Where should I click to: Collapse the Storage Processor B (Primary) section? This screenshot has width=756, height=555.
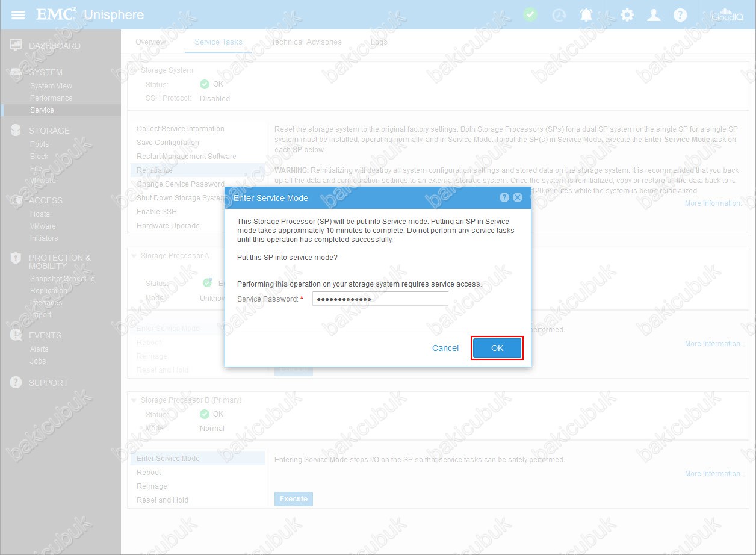pyautogui.click(x=134, y=400)
